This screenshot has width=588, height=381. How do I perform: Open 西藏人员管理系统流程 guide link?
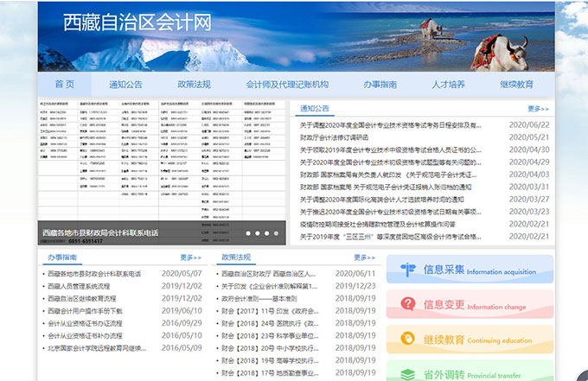(x=79, y=286)
